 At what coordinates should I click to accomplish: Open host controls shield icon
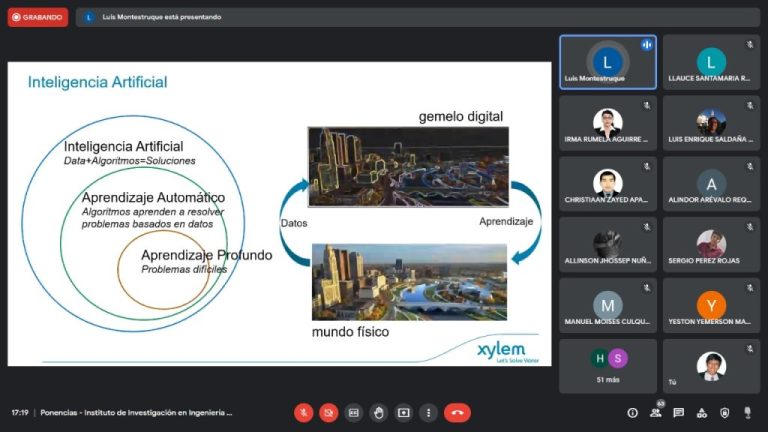tap(724, 412)
